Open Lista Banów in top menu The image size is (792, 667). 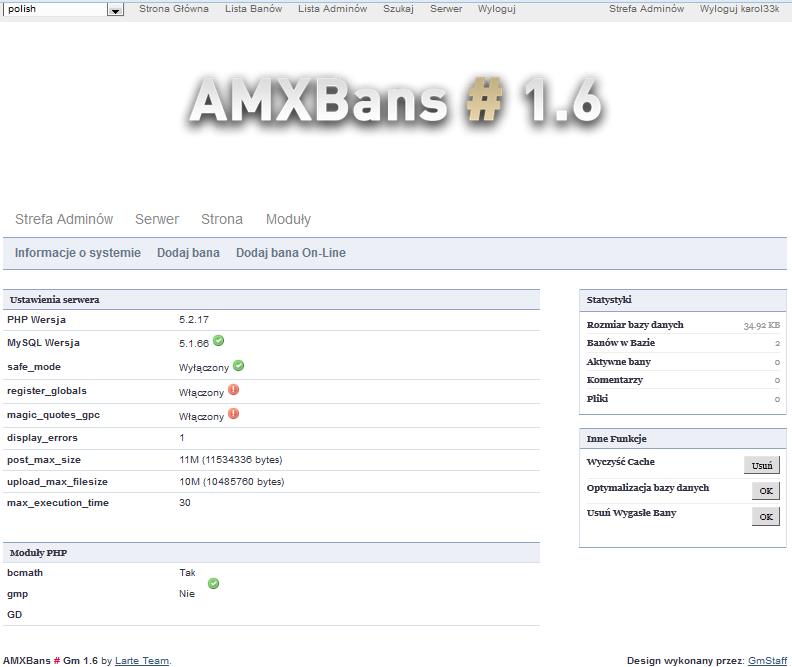pyautogui.click(x=254, y=9)
